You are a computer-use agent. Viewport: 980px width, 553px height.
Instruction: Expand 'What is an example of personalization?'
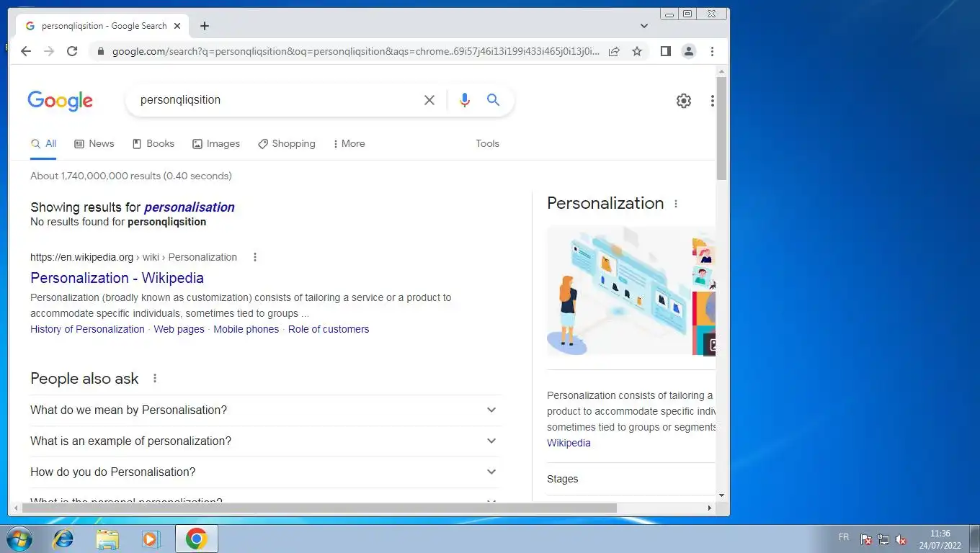(265, 441)
